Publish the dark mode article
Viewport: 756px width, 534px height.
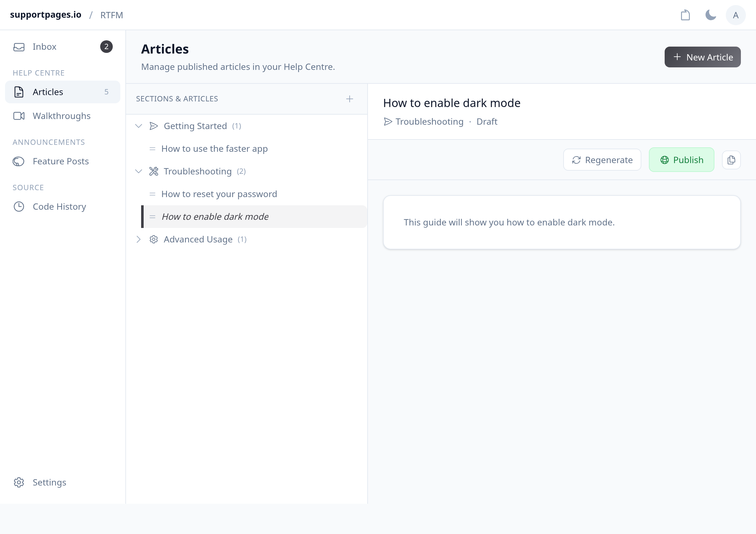coord(681,160)
